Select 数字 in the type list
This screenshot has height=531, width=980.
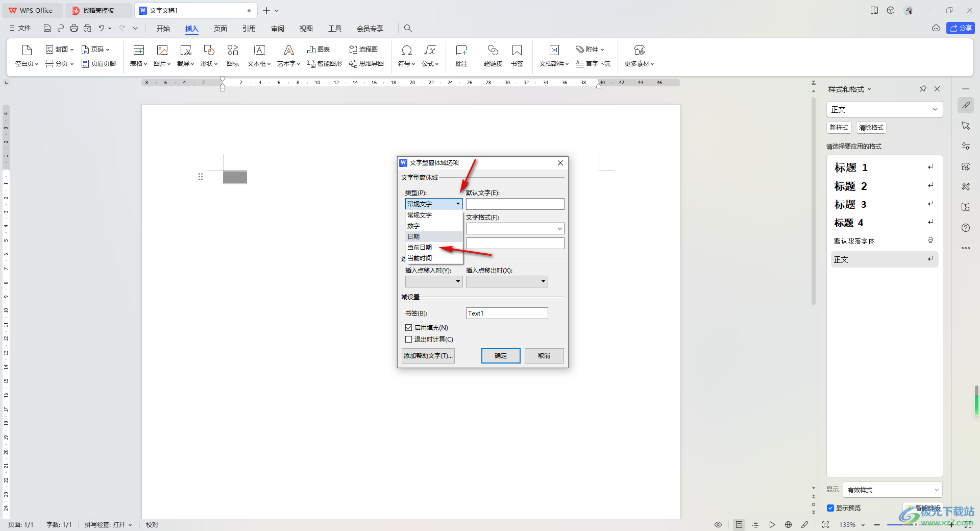tap(434, 226)
